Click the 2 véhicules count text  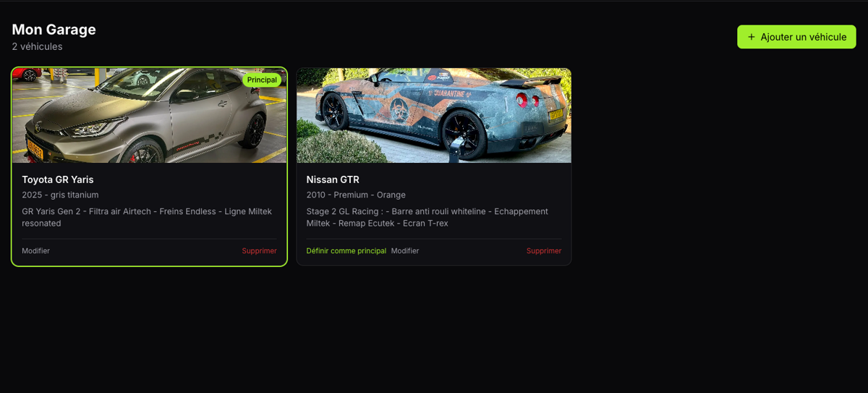[x=38, y=46]
